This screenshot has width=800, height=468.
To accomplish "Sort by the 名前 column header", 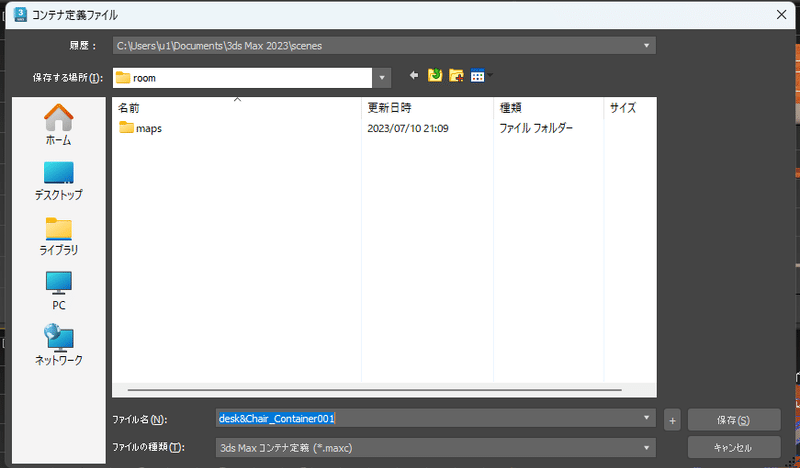I will click(x=237, y=108).
